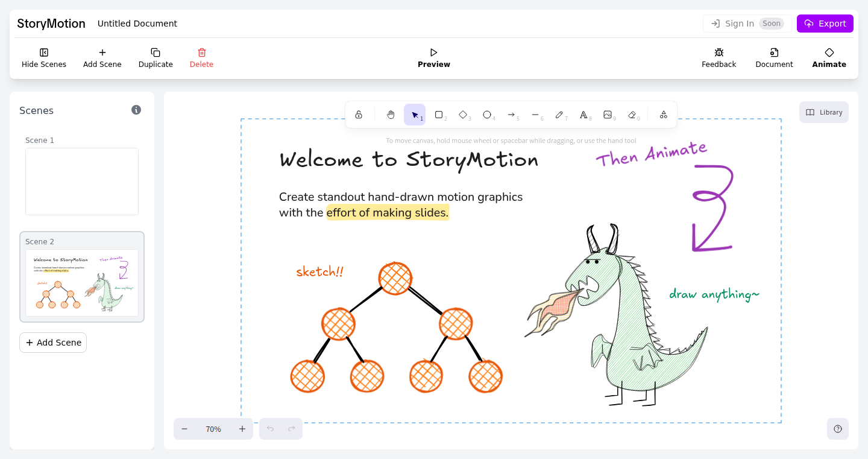Image resolution: width=868 pixels, height=459 pixels.
Task: Select the arrow Selection tool
Action: pos(415,115)
